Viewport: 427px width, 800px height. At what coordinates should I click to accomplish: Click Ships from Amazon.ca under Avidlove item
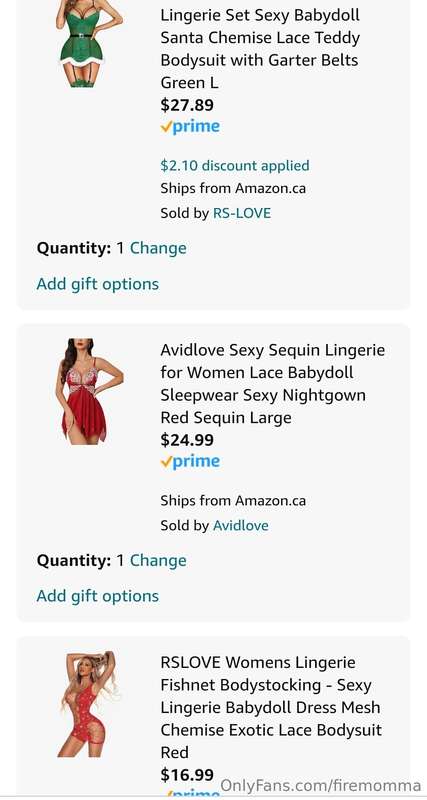coord(233,501)
